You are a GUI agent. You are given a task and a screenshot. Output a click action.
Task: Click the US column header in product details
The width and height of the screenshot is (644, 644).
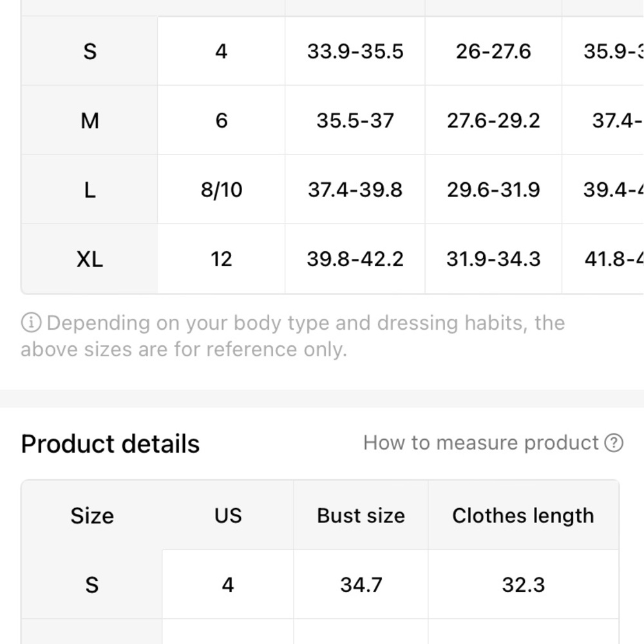tap(228, 515)
